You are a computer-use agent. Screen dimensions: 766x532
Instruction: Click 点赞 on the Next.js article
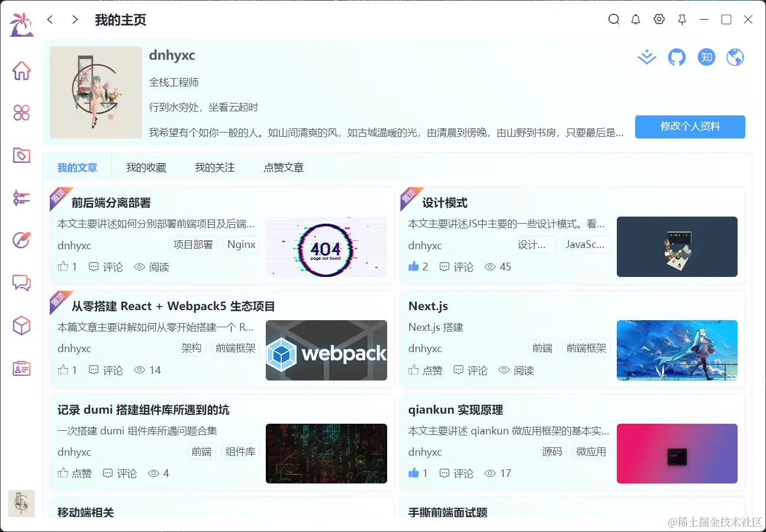pyautogui.click(x=426, y=370)
